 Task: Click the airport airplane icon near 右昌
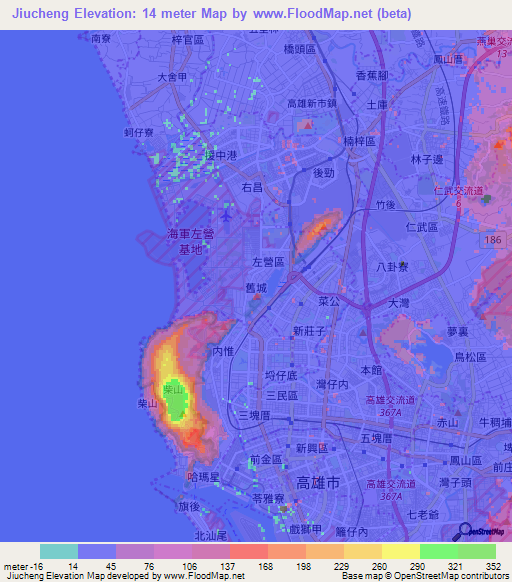(226, 216)
